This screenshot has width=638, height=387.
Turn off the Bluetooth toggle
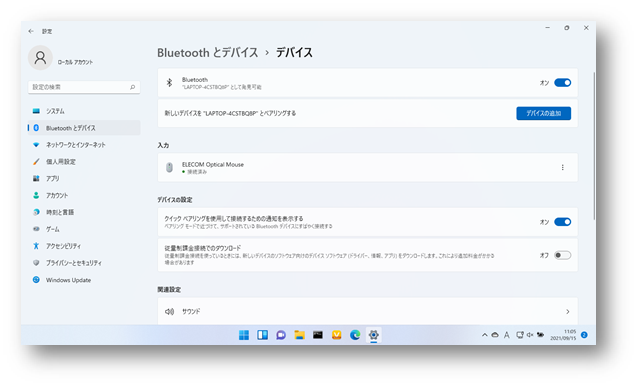tap(563, 83)
